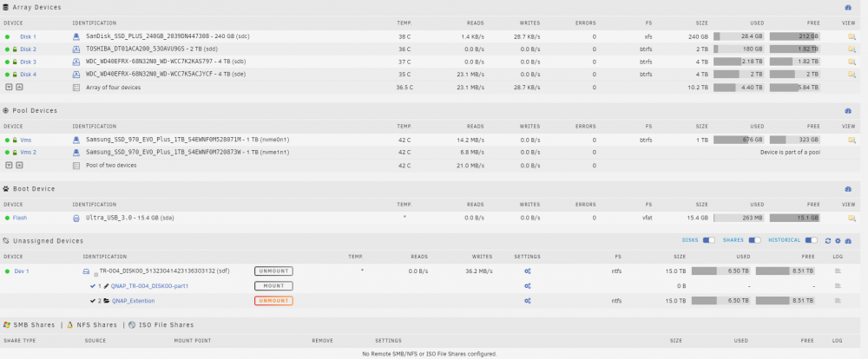Viewport: 868px width, 359px height.
Task: Click the WDC sdb drive icon
Action: click(x=76, y=62)
